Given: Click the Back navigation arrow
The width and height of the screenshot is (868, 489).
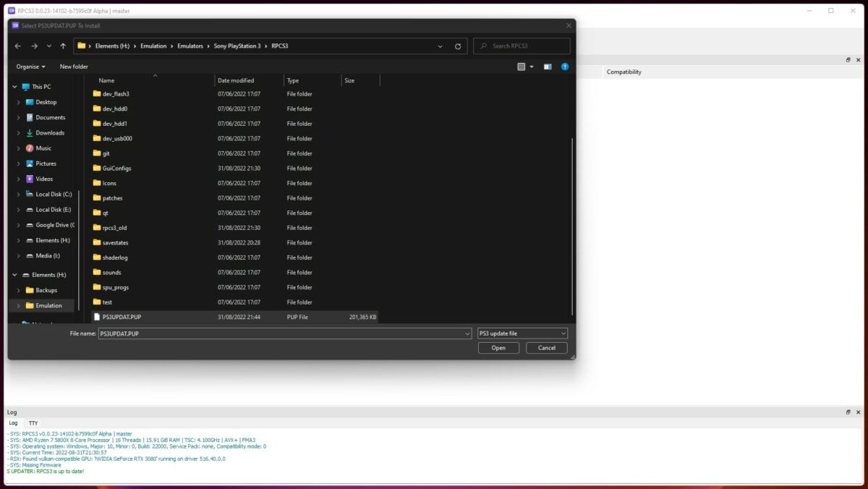Looking at the screenshot, I should (x=18, y=46).
